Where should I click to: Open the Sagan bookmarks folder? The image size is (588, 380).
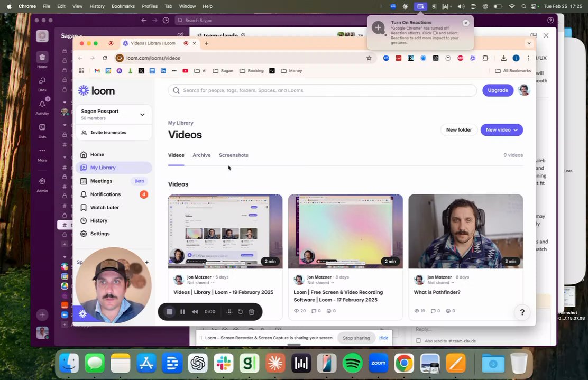[x=223, y=71]
